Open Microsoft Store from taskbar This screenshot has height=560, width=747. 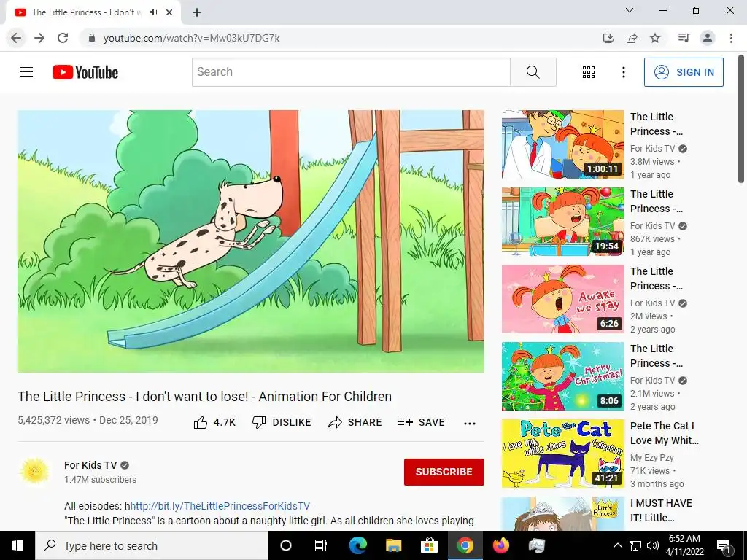[x=429, y=545]
